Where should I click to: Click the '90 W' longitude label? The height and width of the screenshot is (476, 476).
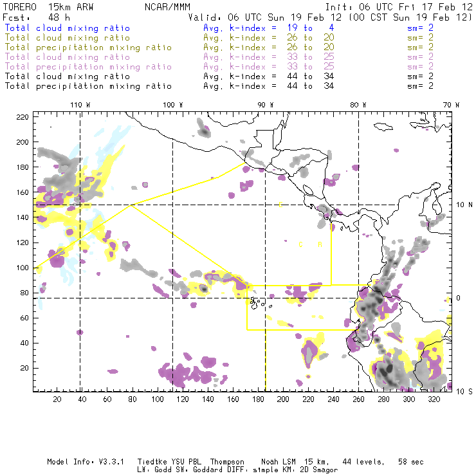pos(266,104)
